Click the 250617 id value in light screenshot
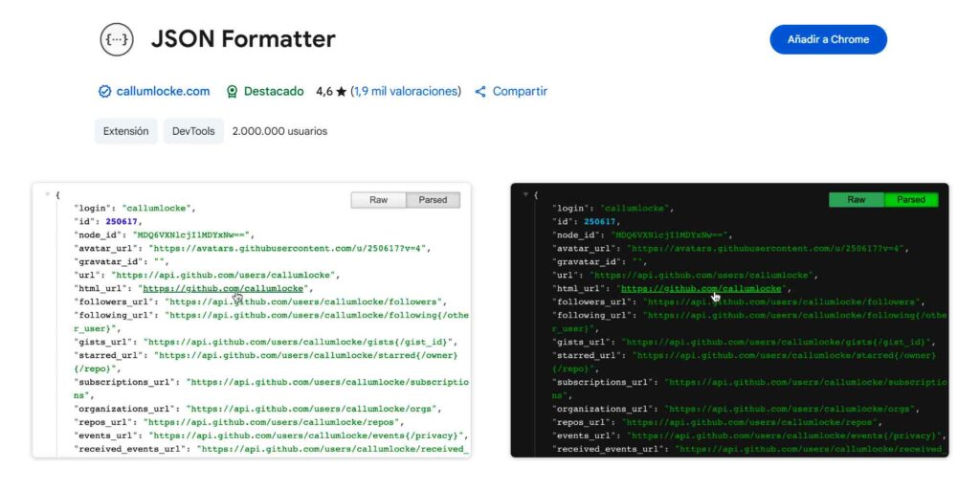The image size is (980, 491). (122, 221)
